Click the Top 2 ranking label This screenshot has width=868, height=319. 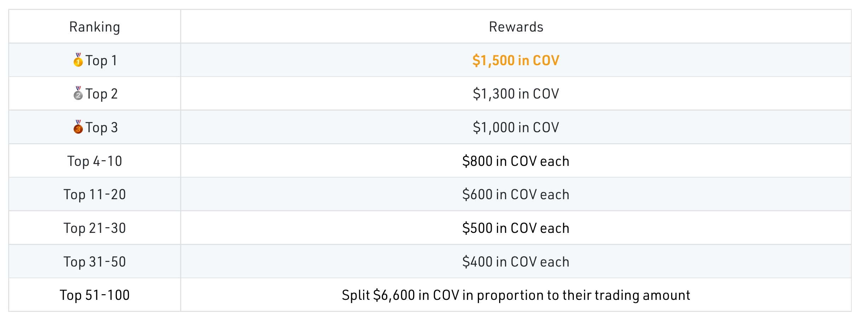(101, 94)
